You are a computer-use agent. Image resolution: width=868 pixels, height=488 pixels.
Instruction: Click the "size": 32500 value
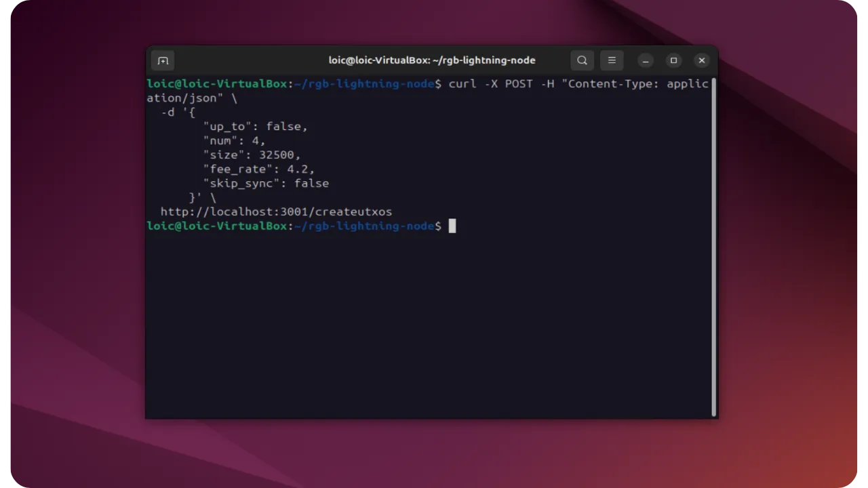279,155
